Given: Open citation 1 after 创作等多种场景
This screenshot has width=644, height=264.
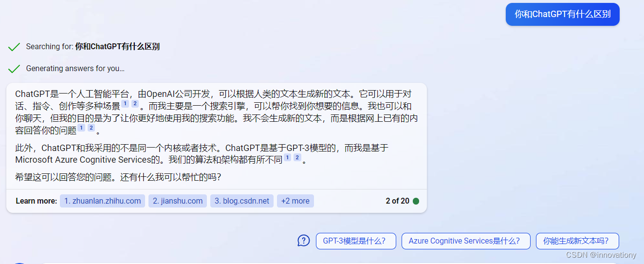Looking at the screenshot, I should coord(125,104).
